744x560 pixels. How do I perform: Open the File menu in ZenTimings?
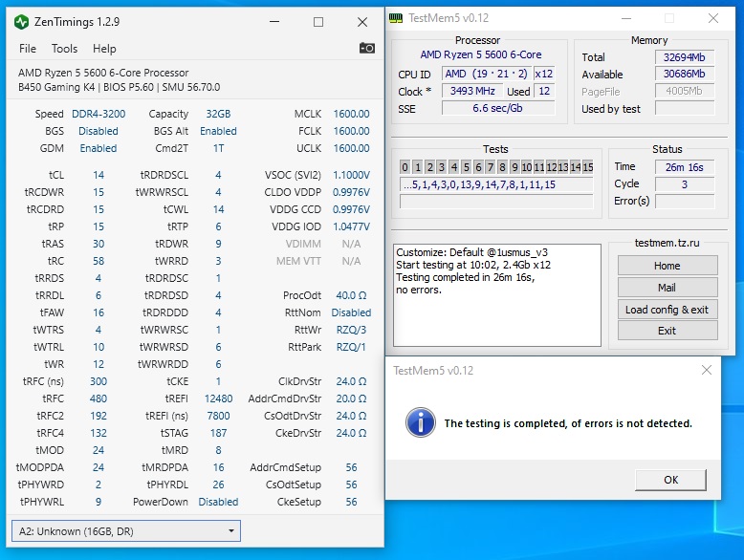click(28, 49)
